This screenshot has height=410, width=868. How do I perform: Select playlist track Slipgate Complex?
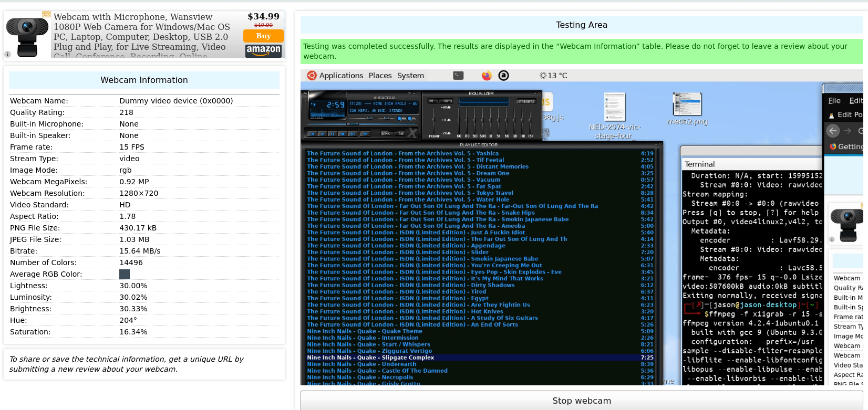click(480, 358)
